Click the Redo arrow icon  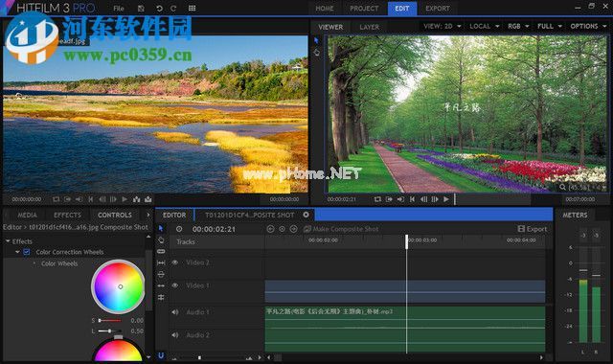pos(173,9)
